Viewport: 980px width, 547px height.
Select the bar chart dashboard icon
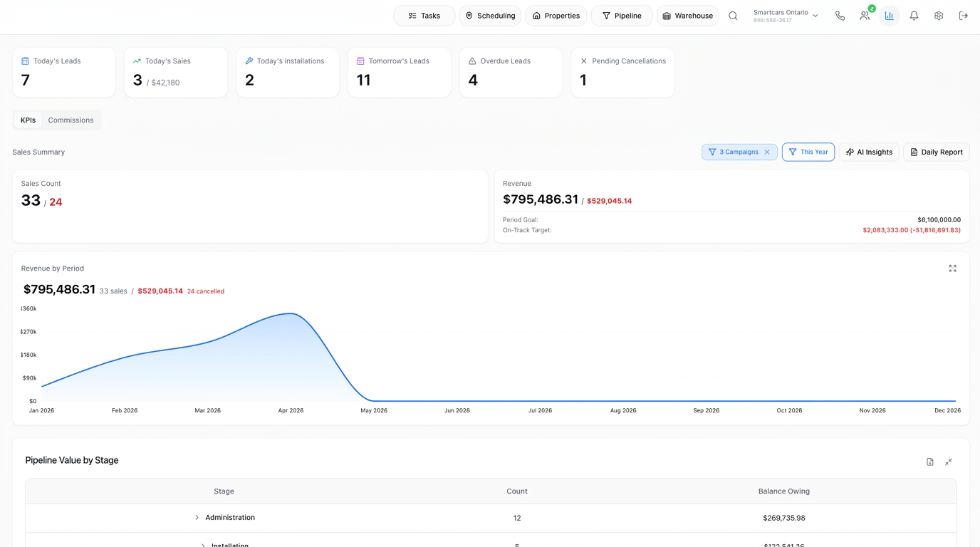889,16
